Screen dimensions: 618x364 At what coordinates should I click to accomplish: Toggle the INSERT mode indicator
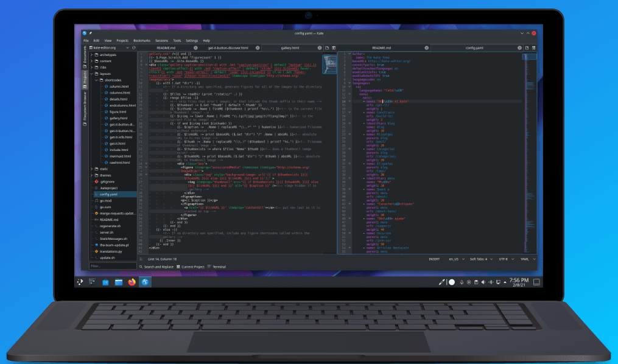[434, 259]
